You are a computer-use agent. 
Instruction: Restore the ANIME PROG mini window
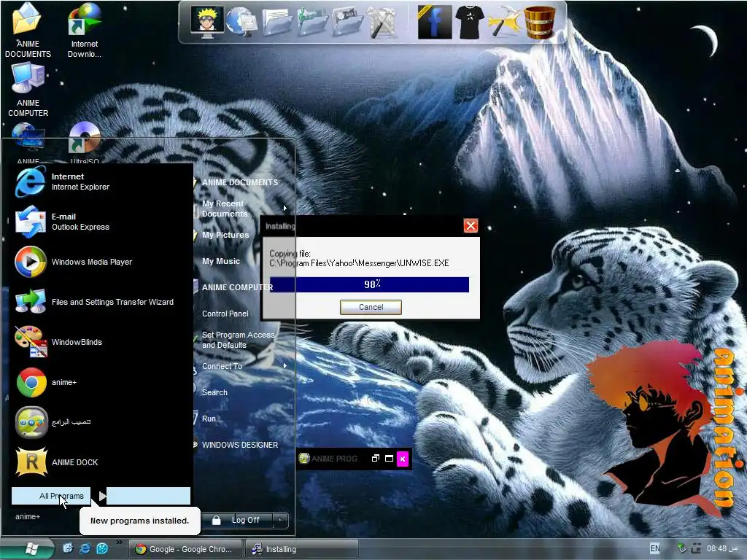click(376, 458)
